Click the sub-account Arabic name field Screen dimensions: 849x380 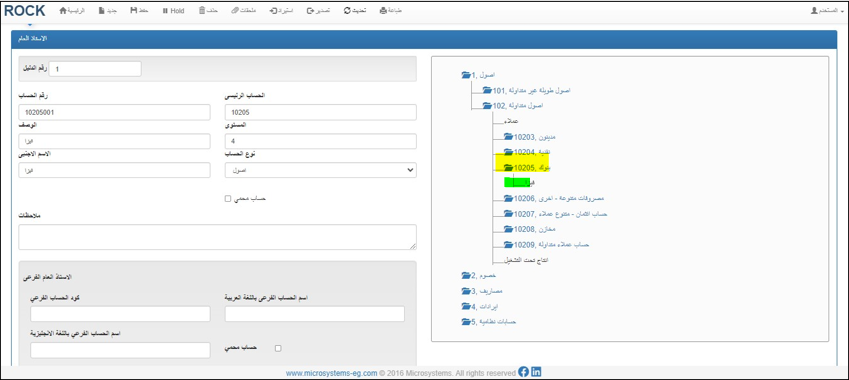[x=315, y=314]
